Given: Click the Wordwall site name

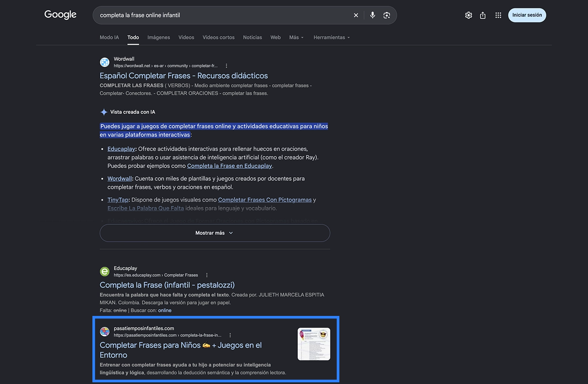Looking at the screenshot, I should click(124, 59).
